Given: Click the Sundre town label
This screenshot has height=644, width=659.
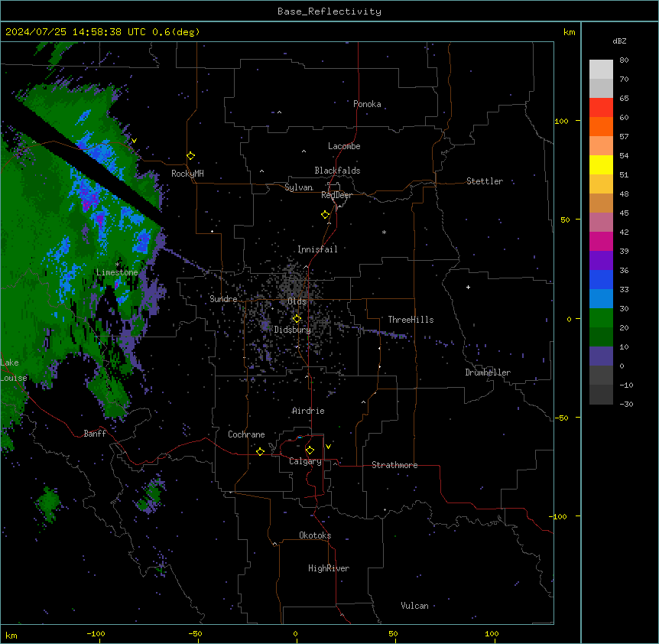Looking at the screenshot, I should tap(223, 299).
